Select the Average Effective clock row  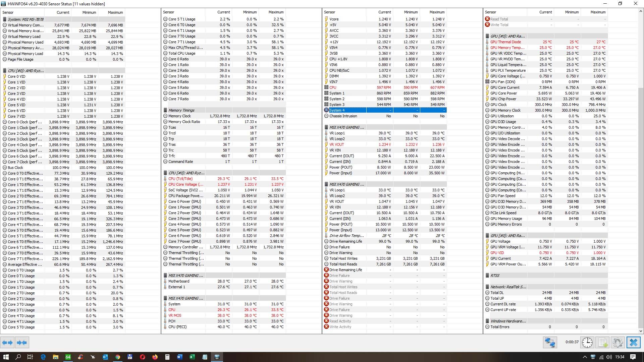(x=64, y=264)
